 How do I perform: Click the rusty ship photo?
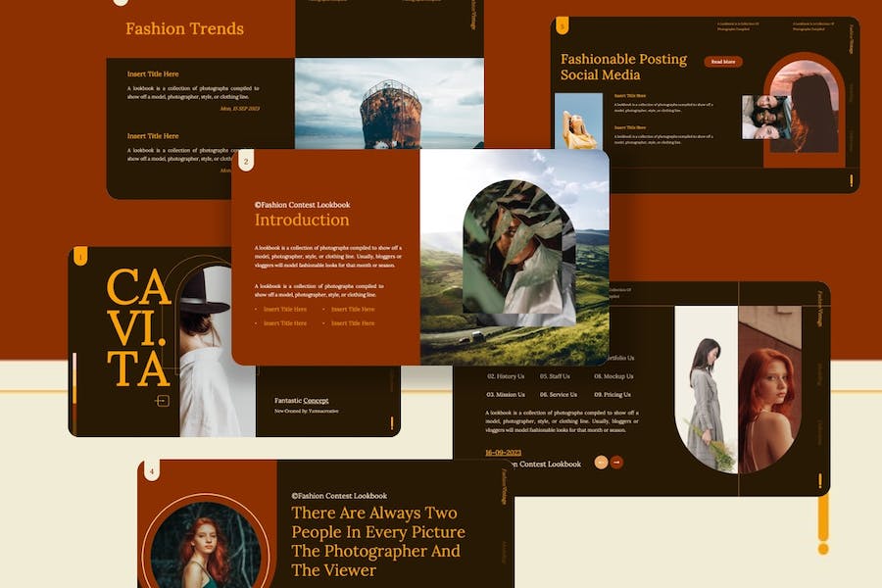point(389,103)
